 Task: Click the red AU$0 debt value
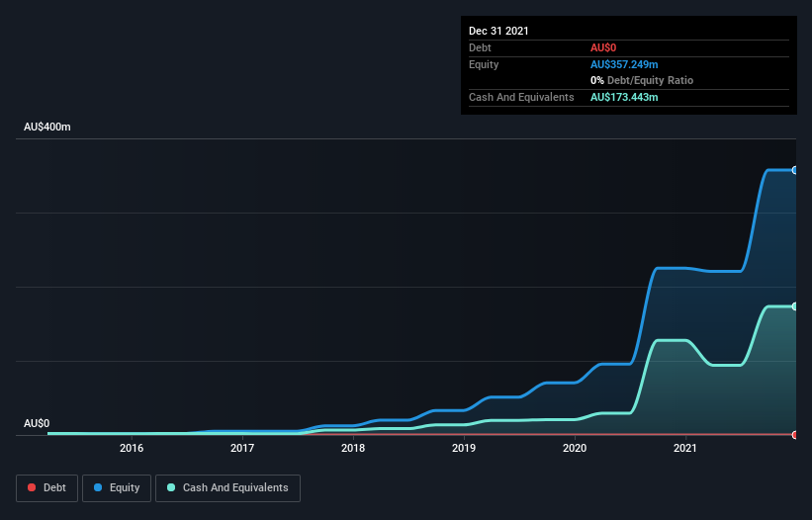(603, 47)
